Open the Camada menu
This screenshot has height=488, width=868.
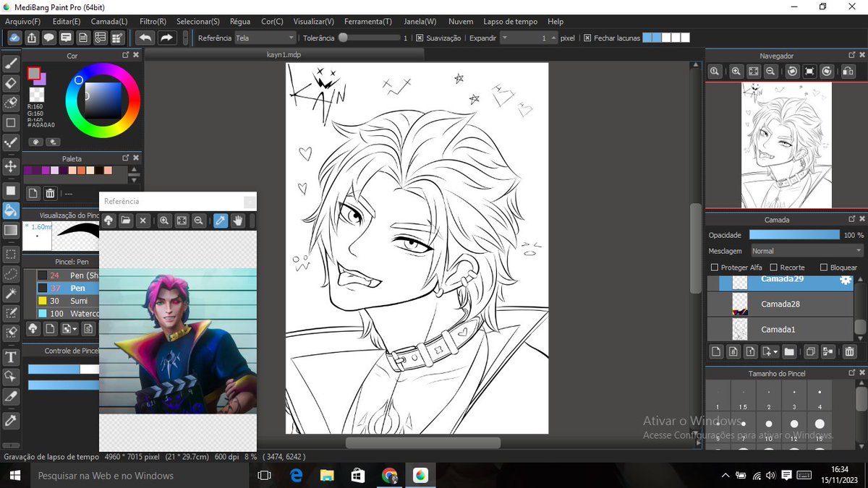109,22
